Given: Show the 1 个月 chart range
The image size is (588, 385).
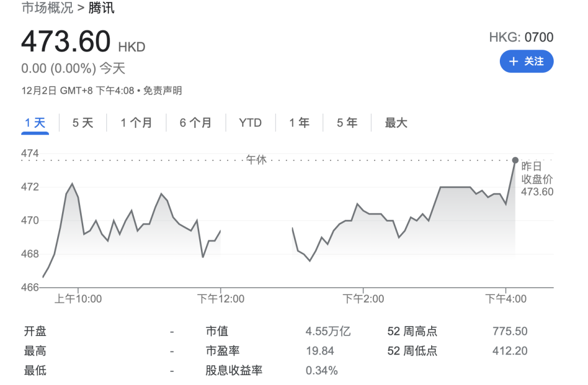Looking at the screenshot, I should tap(136, 123).
